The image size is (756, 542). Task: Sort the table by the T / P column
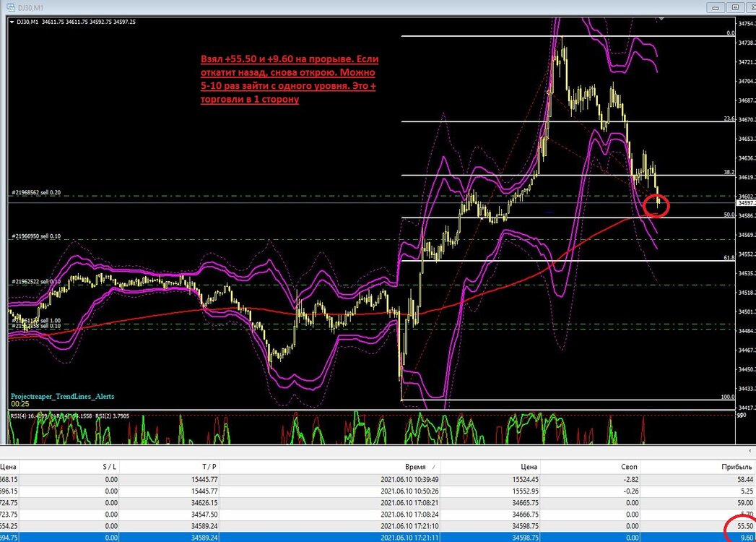[x=169, y=467]
